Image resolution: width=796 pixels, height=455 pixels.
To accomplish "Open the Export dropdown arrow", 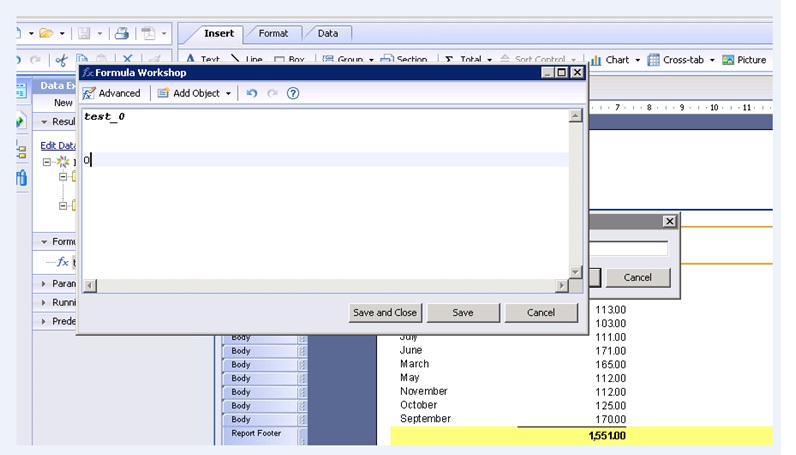I will click(164, 34).
